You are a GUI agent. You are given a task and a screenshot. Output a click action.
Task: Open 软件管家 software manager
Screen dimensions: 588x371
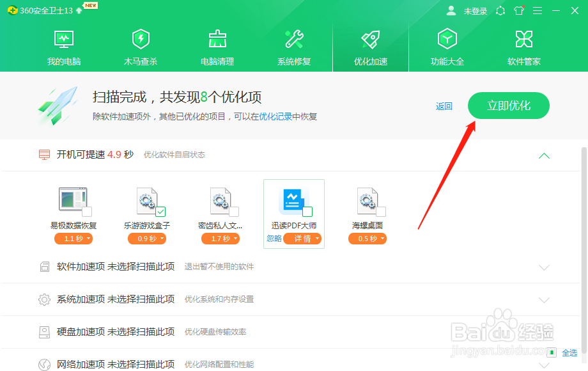pos(523,46)
